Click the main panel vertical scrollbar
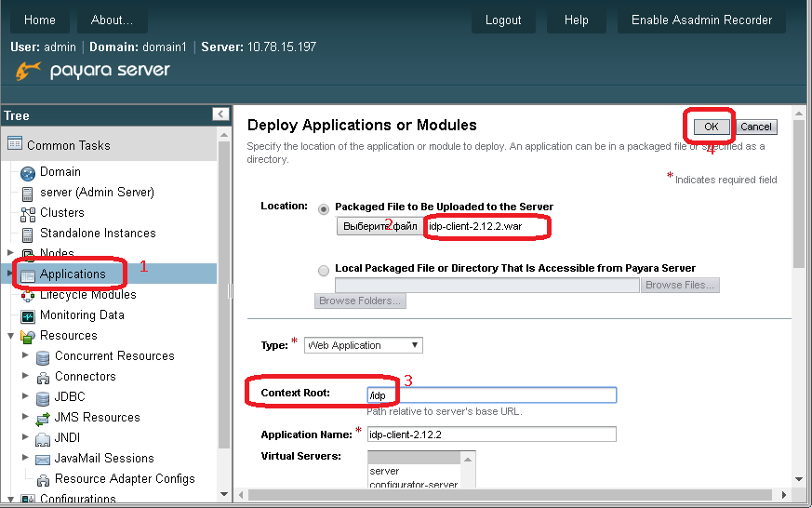The width and height of the screenshot is (812, 508). [x=799, y=194]
